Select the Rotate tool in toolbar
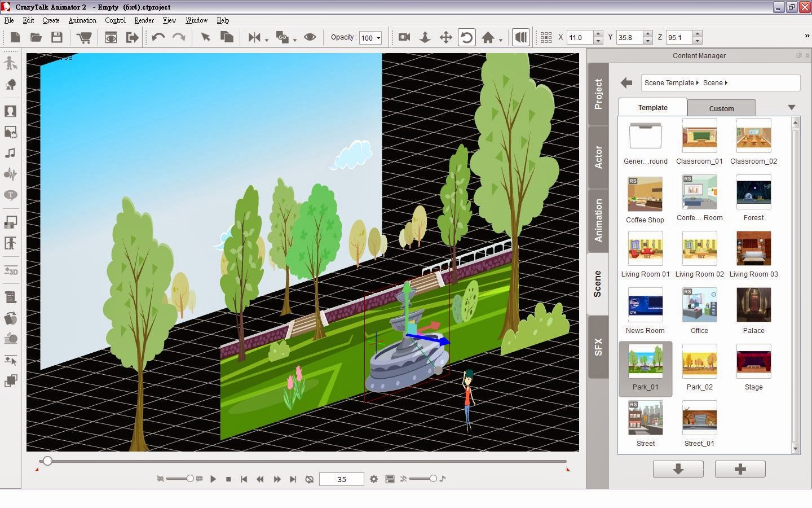This screenshot has width=812, height=508. pyautogui.click(x=466, y=37)
